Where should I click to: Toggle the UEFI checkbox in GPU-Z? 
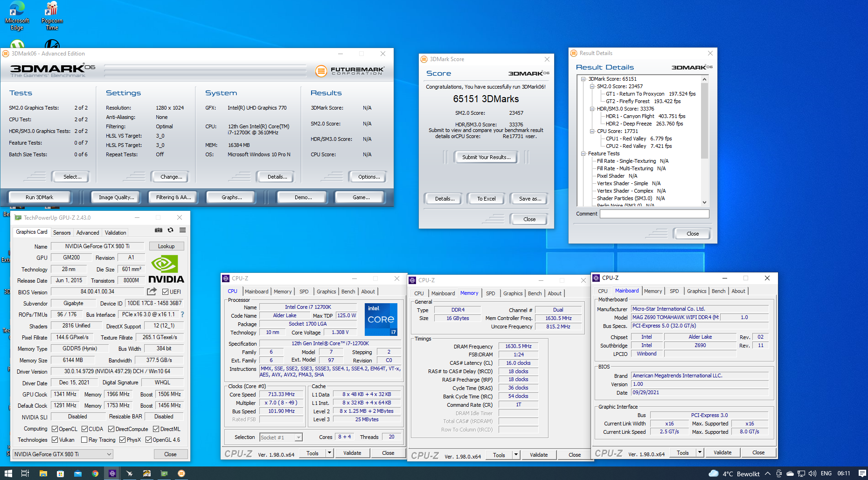point(165,292)
